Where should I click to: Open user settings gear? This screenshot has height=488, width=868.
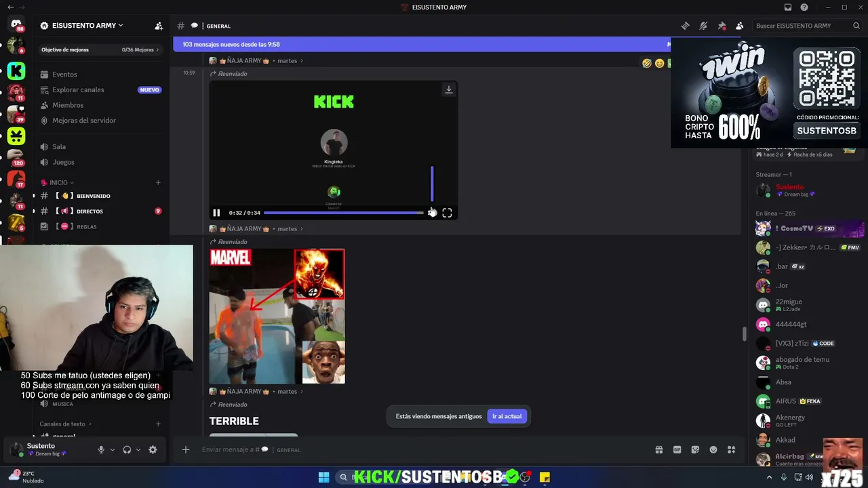tap(153, 449)
